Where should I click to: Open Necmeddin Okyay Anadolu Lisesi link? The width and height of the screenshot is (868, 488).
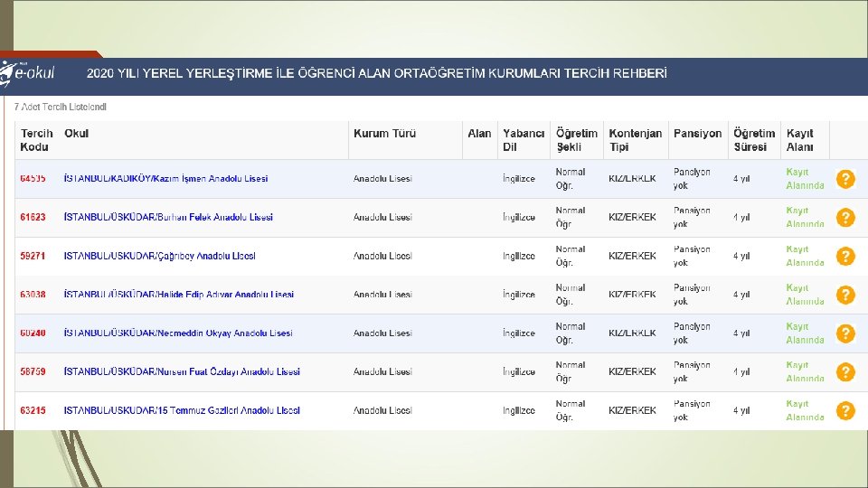tap(178, 333)
